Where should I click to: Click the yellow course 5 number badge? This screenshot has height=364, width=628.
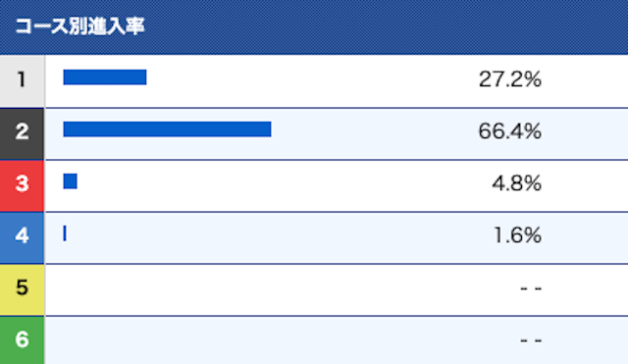coord(22,289)
